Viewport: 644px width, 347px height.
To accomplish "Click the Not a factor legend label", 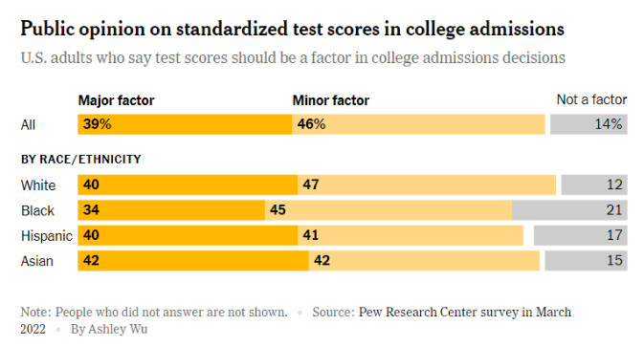I will point(591,99).
